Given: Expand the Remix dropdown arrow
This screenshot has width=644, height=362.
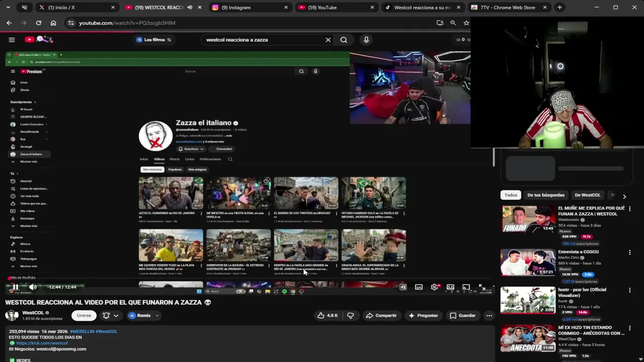Looking at the screenshot, I should click(157, 316).
